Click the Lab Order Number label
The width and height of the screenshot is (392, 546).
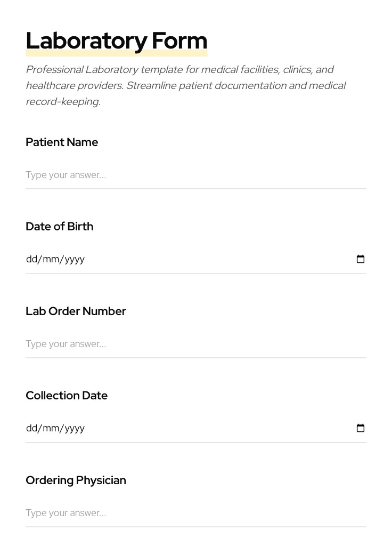(x=76, y=311)
